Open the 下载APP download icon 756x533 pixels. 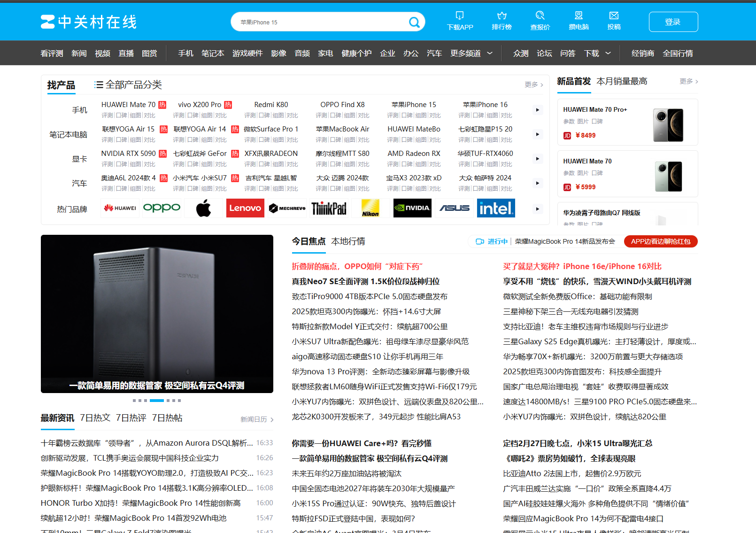[460, 15]
